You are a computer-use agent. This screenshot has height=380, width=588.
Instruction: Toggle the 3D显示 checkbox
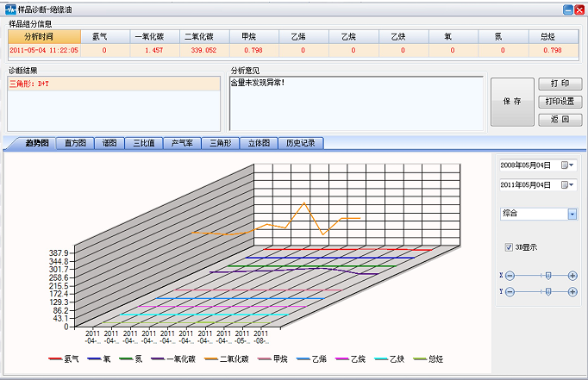tap(510, 247)
